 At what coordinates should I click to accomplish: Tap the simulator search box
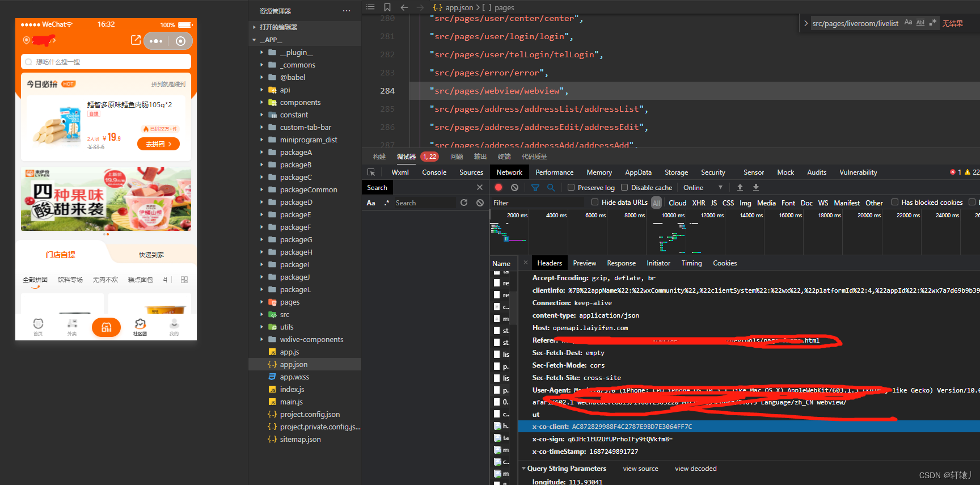pyautogui.click(x=106, y=62)
